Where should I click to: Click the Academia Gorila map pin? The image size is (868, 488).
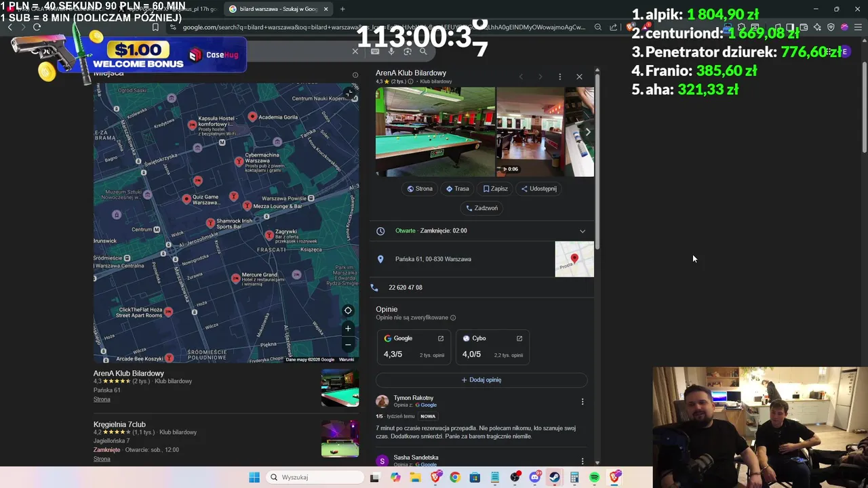click(x=252, y=117)
